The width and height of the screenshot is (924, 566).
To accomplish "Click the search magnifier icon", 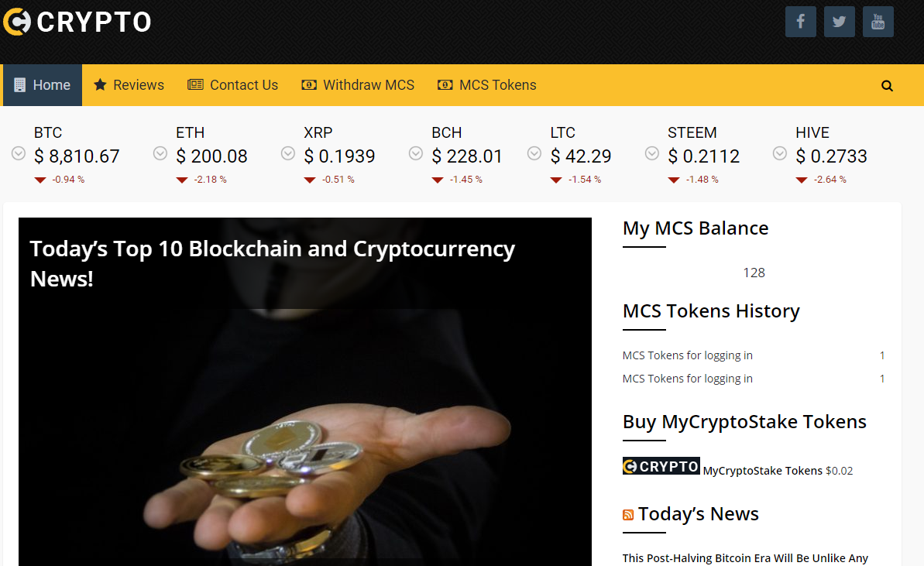I will [x=887, y=86].
